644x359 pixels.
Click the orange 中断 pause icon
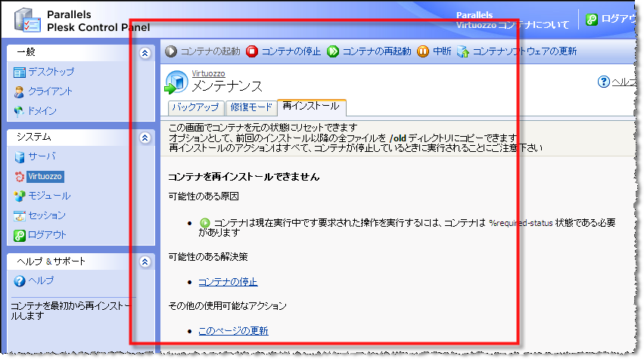pyautogui.click(x=422, y=51)
